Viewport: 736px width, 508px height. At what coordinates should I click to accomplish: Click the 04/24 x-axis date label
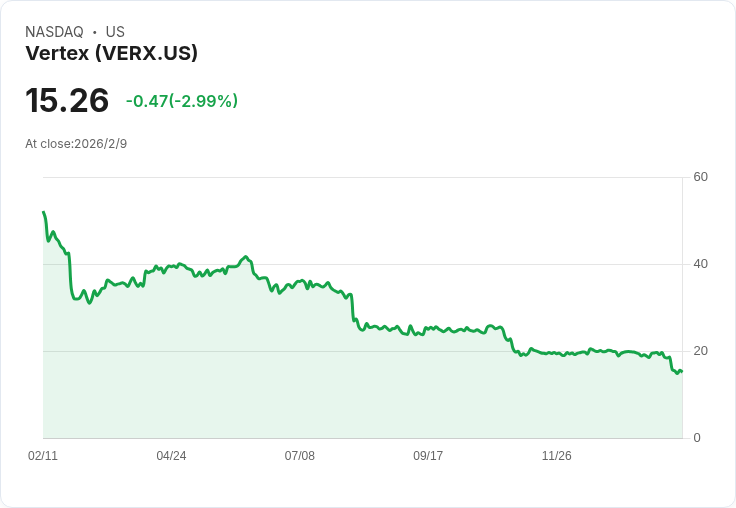pos(171,455)
